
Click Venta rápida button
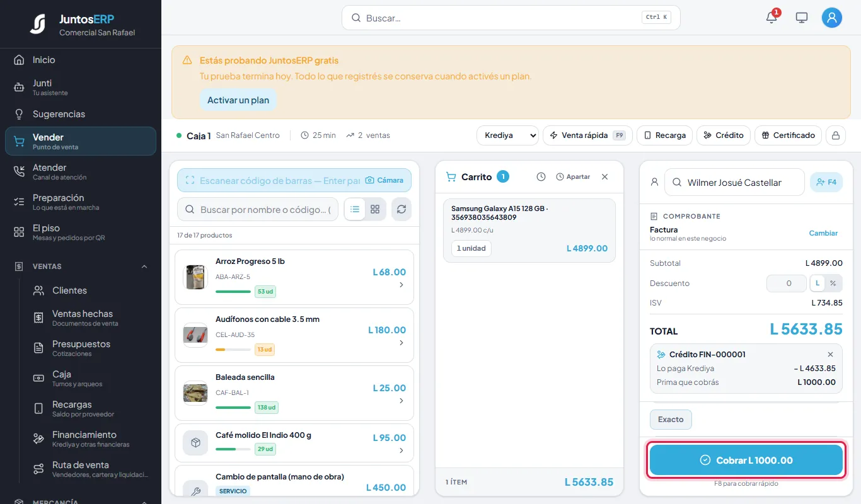point(587,135)
